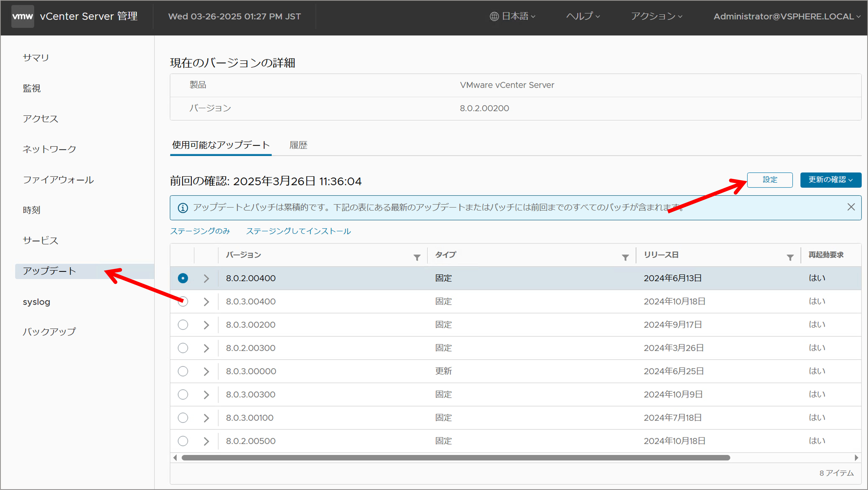Expand details for version 8.0.3.00400

tap(207, 302)
